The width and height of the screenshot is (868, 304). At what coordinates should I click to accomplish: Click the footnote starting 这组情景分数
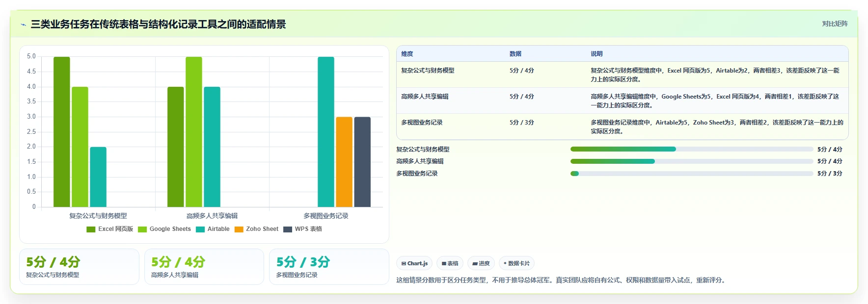coord(562,280)
